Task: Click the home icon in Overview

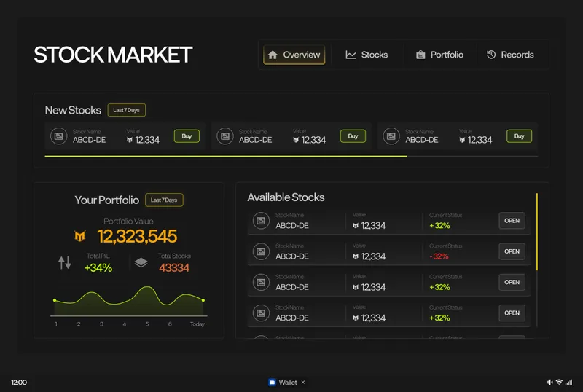Action: (x=273, y=55)
